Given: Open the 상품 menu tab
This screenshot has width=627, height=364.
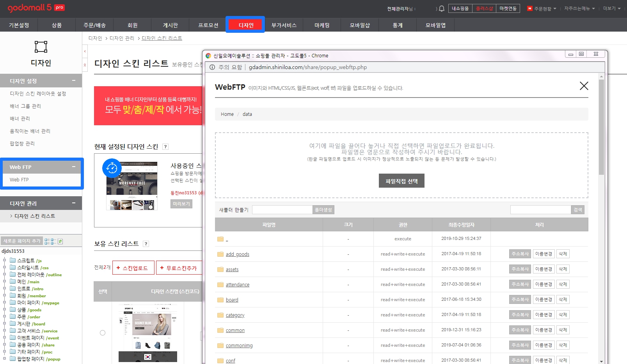Looking at the screenshot, I should pos(57,25).
